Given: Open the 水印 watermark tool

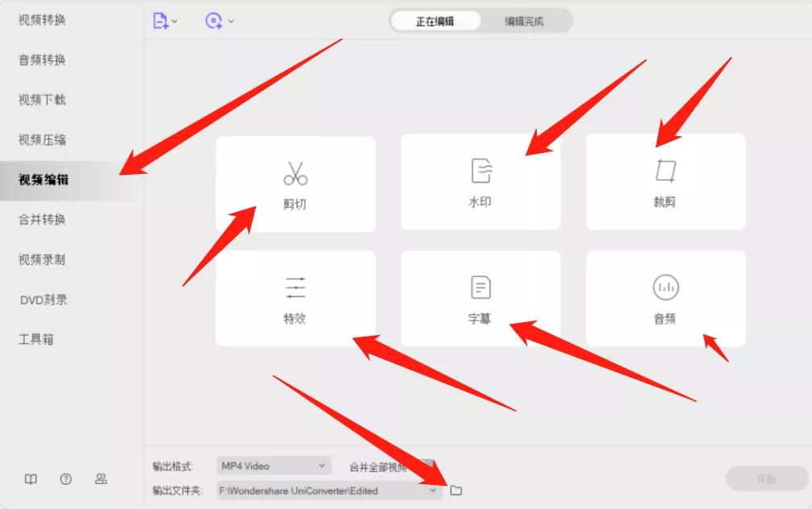Looking at the screenshot, I should (480, 182).
